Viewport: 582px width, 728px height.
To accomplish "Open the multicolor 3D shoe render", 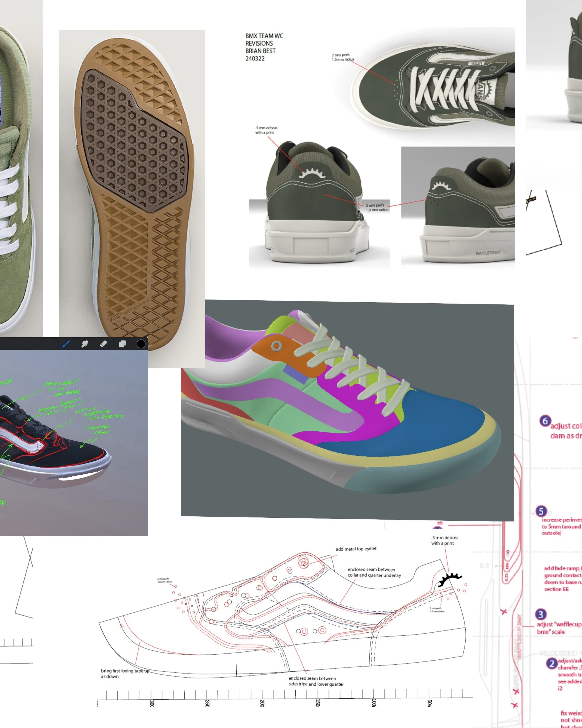I will pyautogui.click(x=348, y=410).
